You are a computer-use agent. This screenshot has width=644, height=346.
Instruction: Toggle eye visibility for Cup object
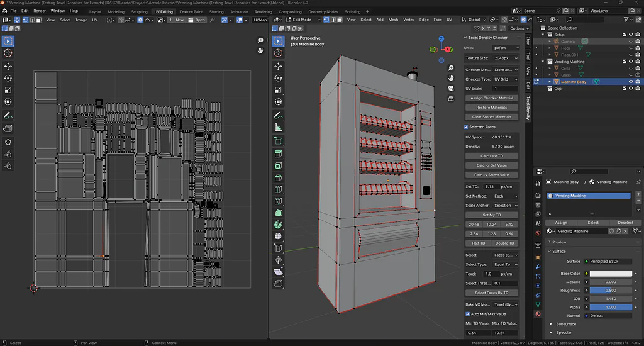tap(631, 88)
